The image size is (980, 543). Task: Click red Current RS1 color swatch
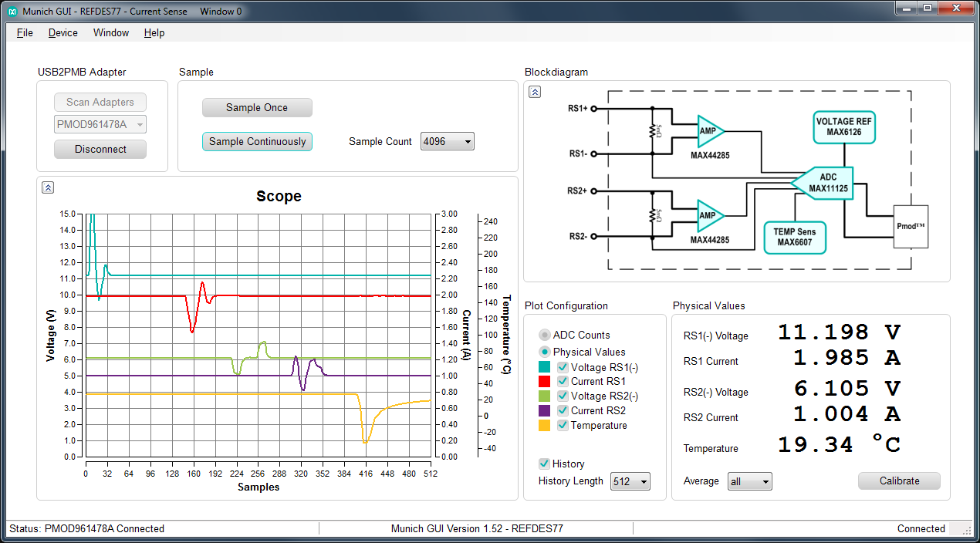click(x=544, y=381)
